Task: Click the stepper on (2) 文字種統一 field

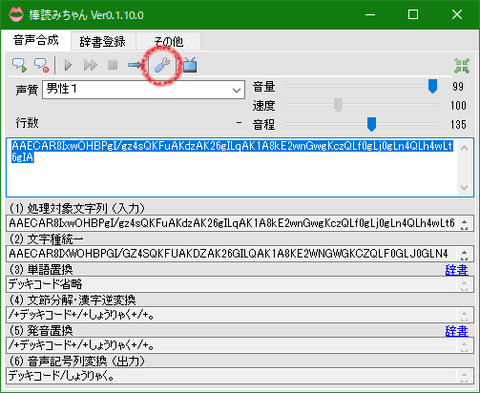Action: click(x=464, y=254)
